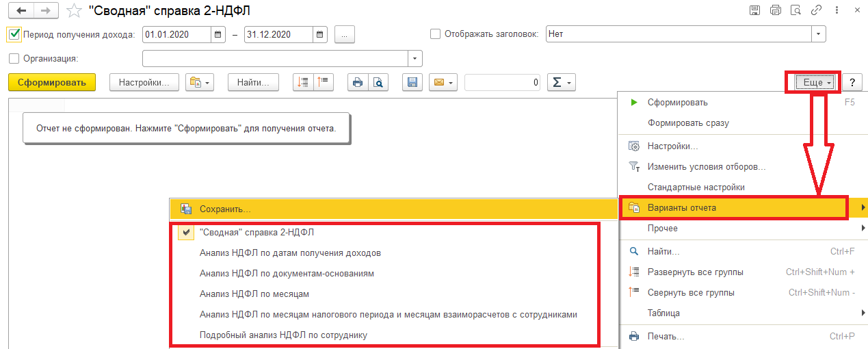Click ellipsis button to choose period
Viewport: 868px width, 349px height.
click(345, 34)
